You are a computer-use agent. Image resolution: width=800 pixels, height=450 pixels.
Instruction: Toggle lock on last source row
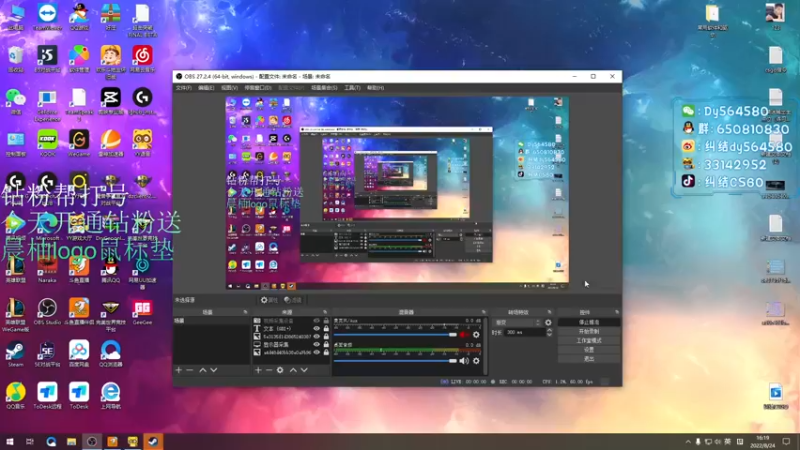coord(326,352)
